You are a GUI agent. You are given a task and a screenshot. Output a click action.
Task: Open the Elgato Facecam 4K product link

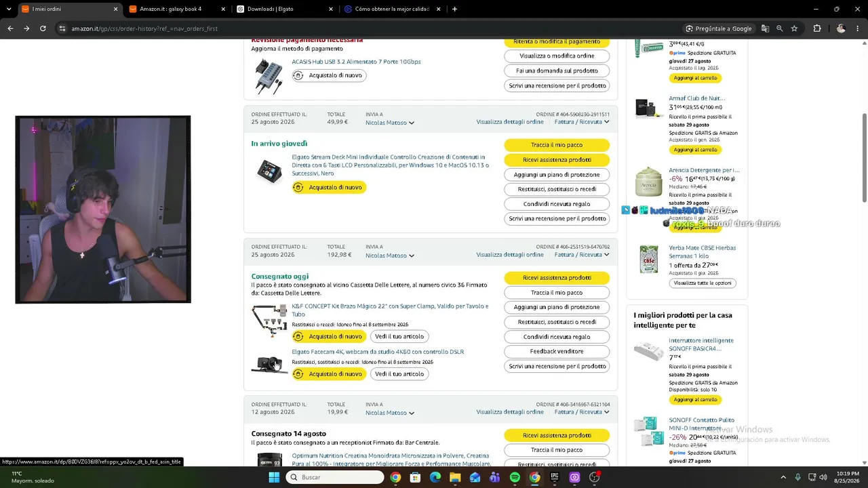[x=378, y=352]
